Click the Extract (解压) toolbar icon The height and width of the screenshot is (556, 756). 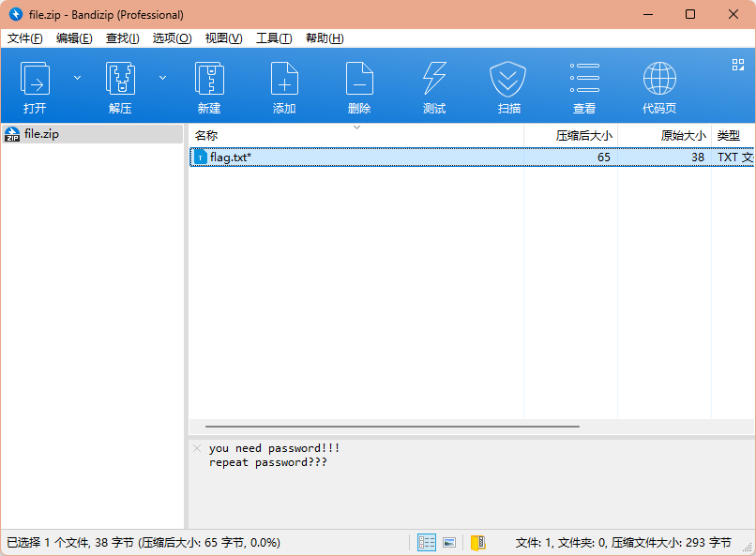[x=120, y=80]
